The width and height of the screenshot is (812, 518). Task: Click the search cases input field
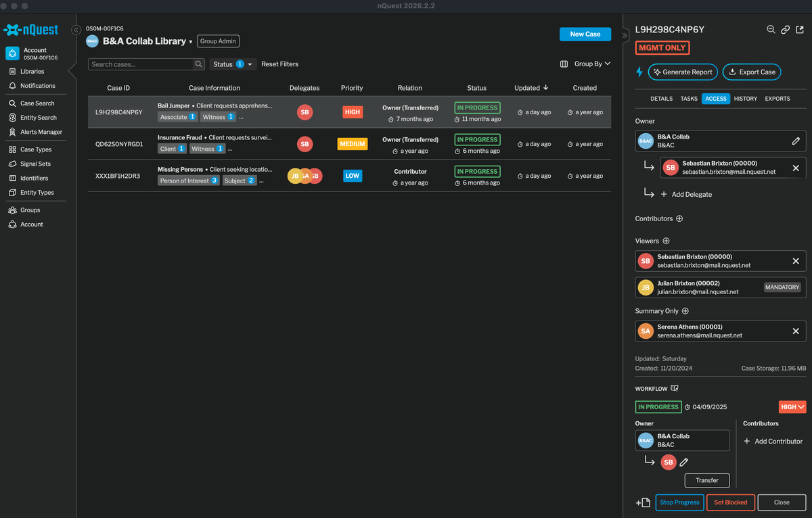pyautogui.click(x=141, y=64)
